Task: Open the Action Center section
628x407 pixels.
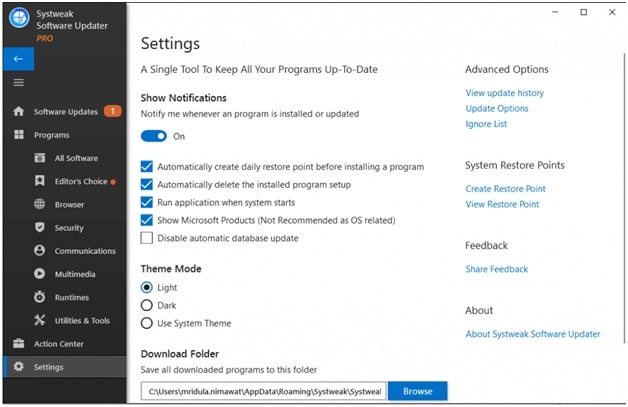Action: pyautogui.click(x=60, y=344)
